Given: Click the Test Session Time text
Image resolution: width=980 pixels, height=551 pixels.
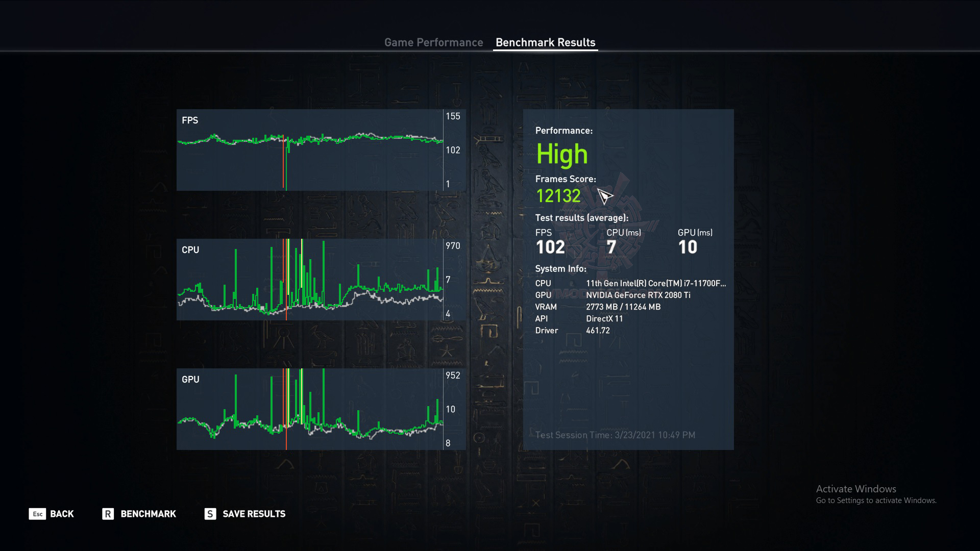Looking at the screenshot, I should [x=615, y=435].
